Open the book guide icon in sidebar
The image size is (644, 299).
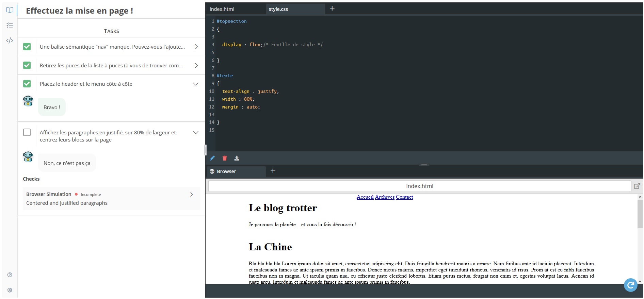point(10,10)
